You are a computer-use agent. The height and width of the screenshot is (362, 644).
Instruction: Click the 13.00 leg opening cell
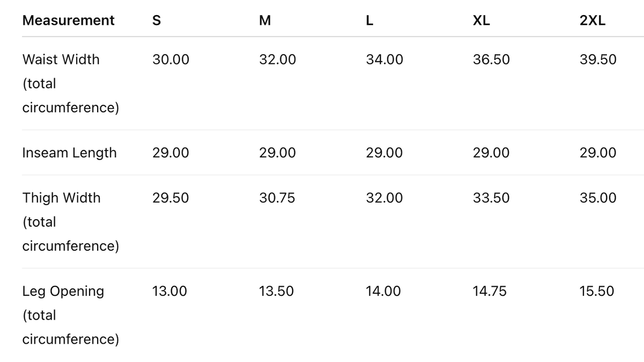[x=170, y=291]
